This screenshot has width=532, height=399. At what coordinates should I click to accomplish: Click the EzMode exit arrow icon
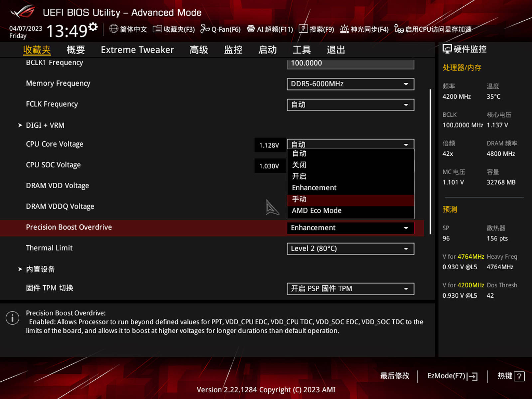pos(472,376)
